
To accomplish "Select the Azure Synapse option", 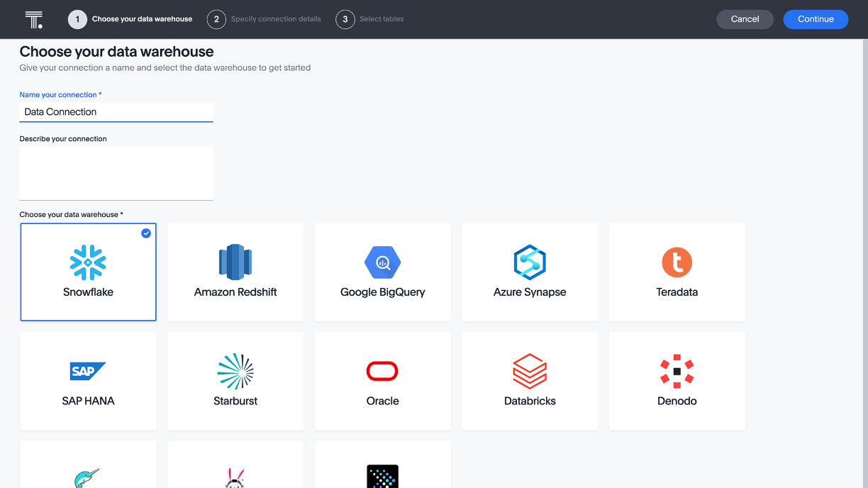I will tap(530, 272).
